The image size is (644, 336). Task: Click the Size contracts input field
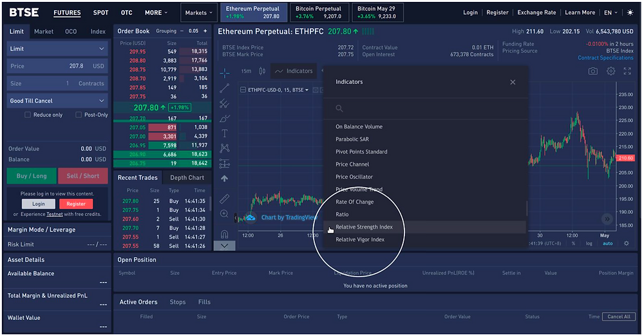click(57, 83)
